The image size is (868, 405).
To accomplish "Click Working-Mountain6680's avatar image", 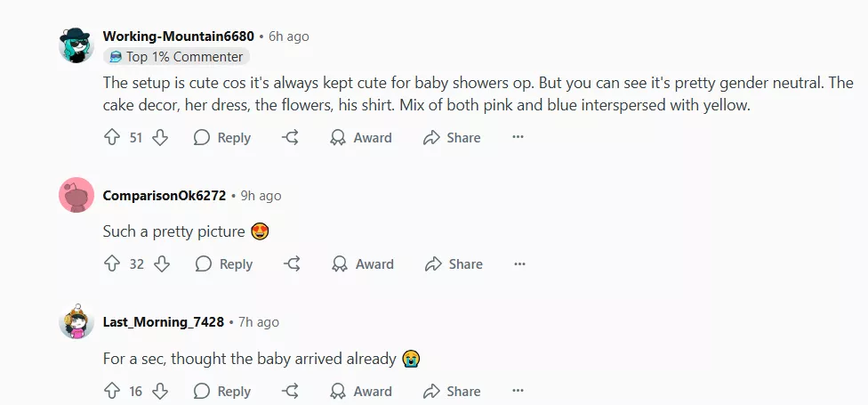I will click(76, 45).
